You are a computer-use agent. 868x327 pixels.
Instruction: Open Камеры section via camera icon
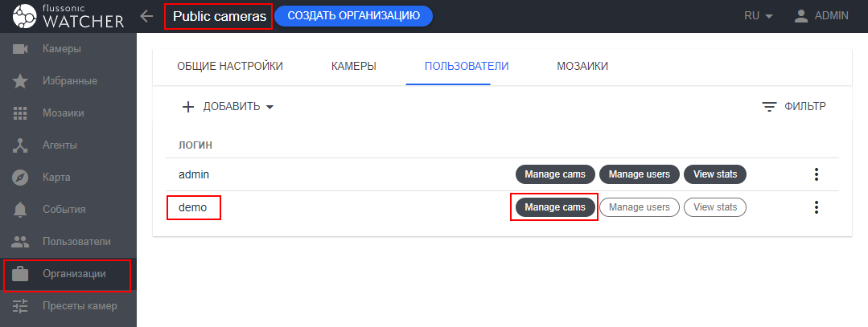[x=22, y=50]
